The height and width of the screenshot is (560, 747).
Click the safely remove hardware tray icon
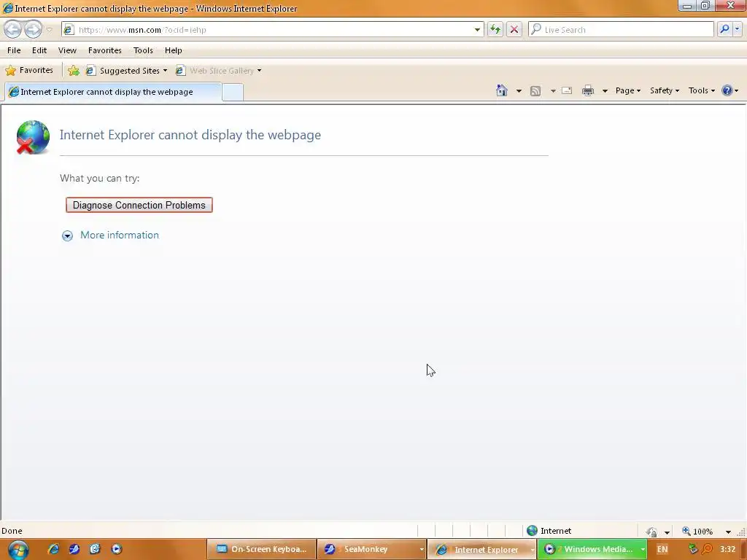coord(693,549)
